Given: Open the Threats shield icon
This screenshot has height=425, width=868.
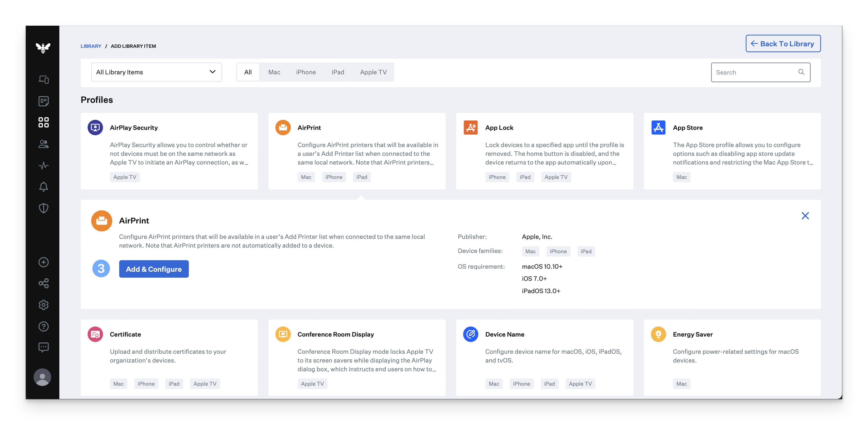Looking at the screenshot, I should (x=43, y=208).
